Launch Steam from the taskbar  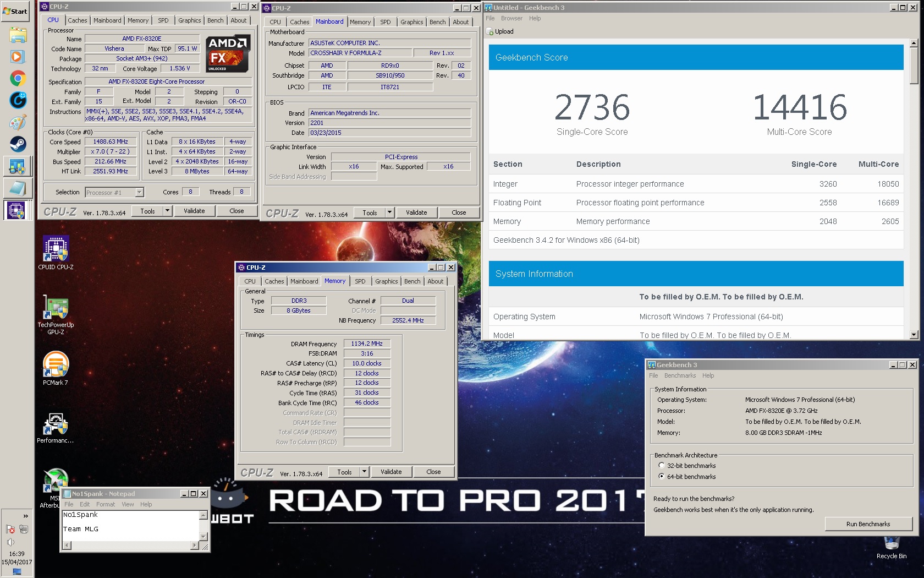tap(17, 144)
